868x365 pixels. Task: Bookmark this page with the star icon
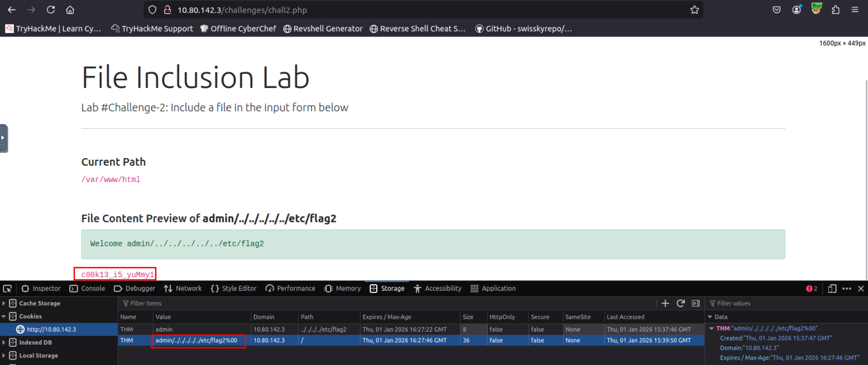click(694, 10)
